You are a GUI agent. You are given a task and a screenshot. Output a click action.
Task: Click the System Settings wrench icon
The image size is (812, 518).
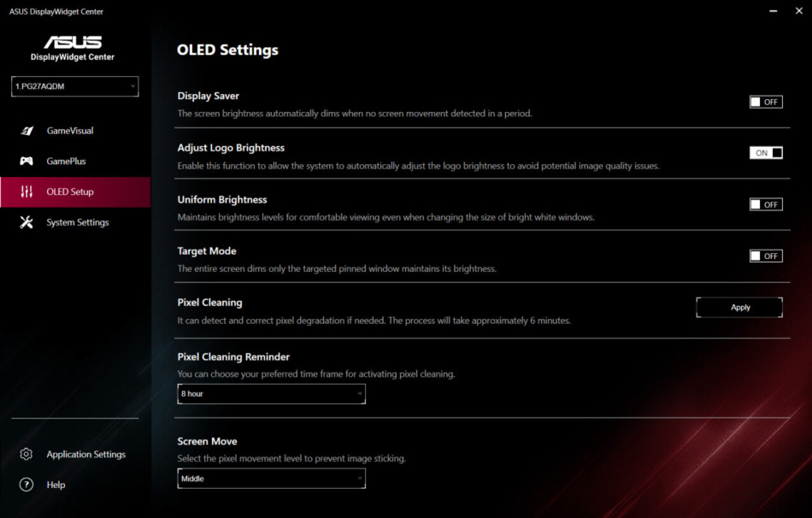pyautogui.click(x=26, y=222)
